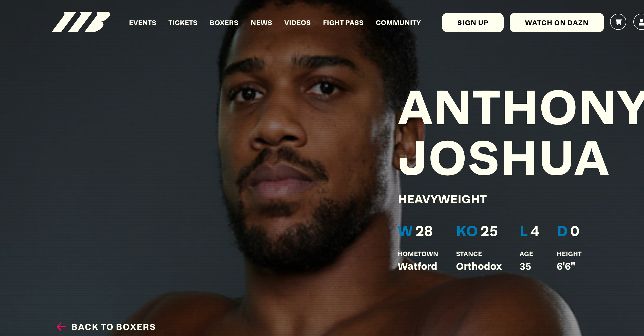644x336 pixels.
Task: Open the Boxers section
Action: [224, 23]
